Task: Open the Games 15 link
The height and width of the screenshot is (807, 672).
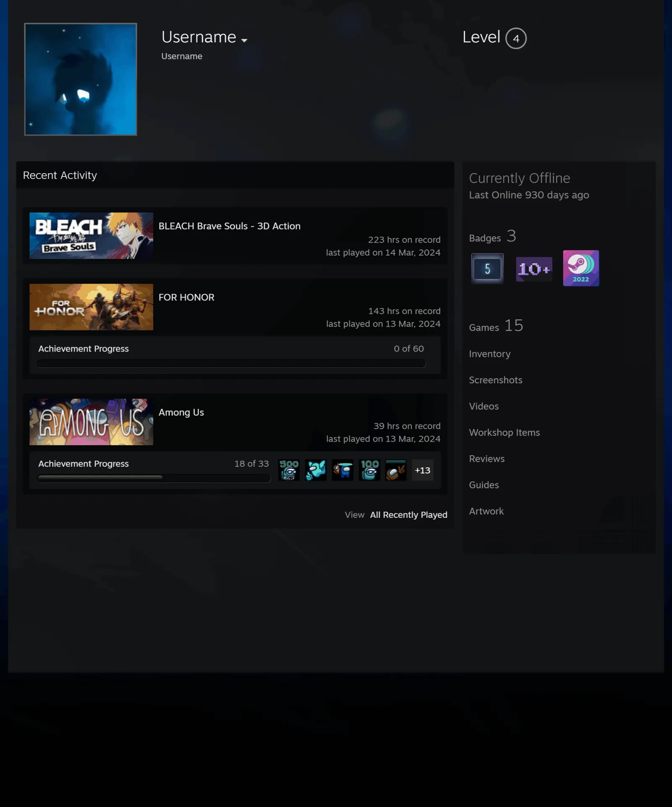Action: pyautogui.click(x=496, y=326)
